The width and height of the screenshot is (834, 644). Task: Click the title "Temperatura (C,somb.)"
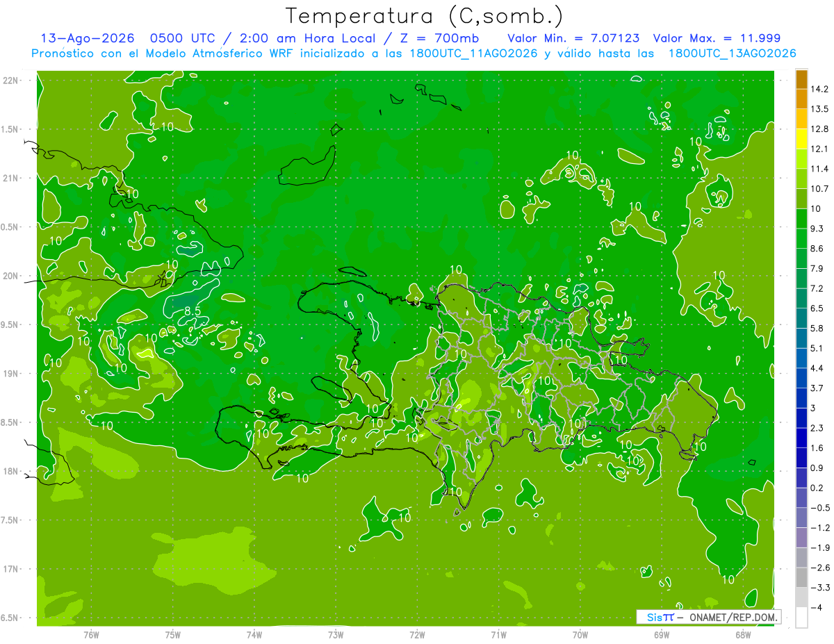[424, 17]
